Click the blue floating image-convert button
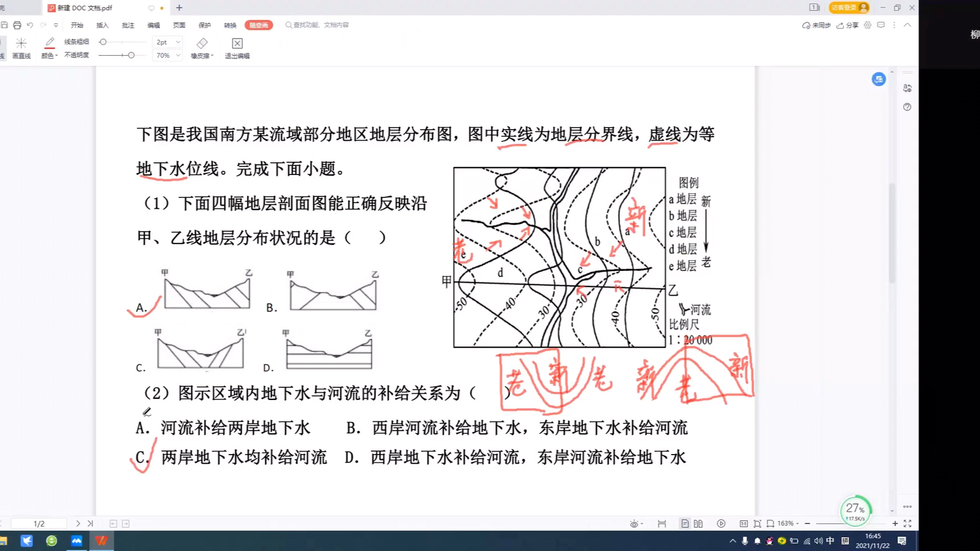 (878, 79)
